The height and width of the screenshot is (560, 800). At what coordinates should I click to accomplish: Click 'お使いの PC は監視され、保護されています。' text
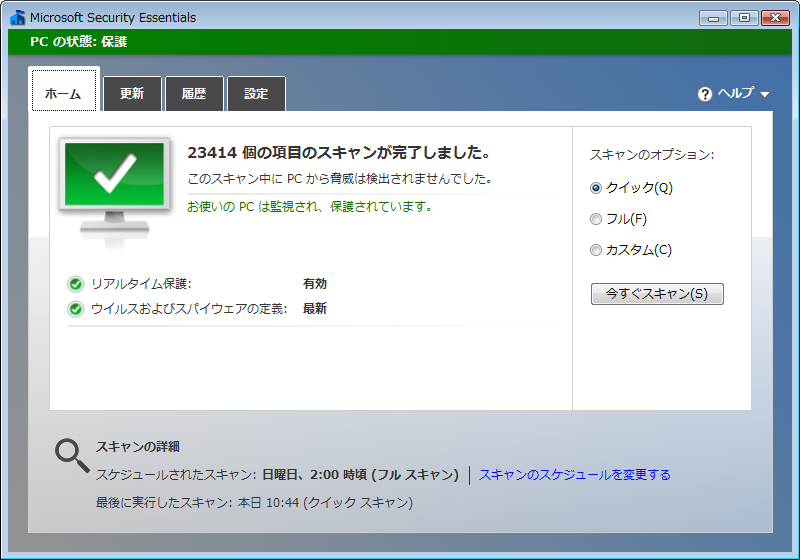tap(310, 207)
